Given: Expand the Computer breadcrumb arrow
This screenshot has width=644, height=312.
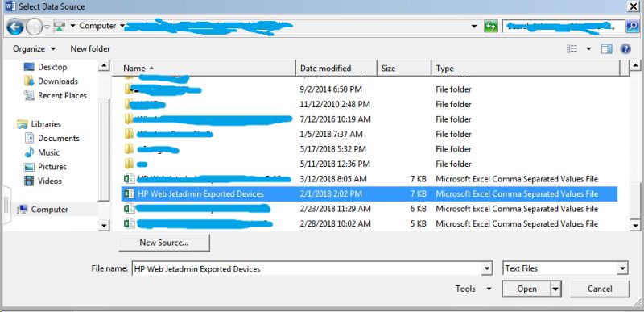Looking at the screenshot, I should click(122, 26).
